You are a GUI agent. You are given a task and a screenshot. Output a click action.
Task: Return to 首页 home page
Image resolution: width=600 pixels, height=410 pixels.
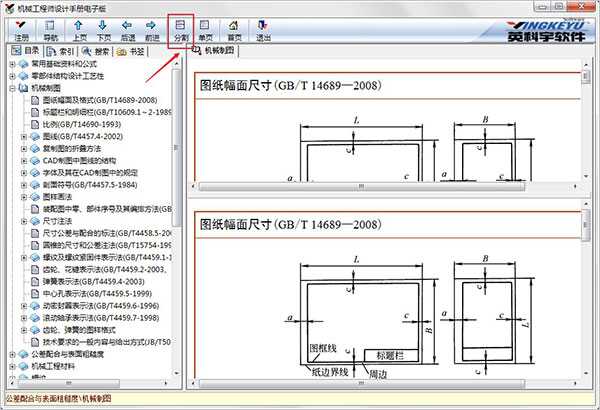pos(234,31)
